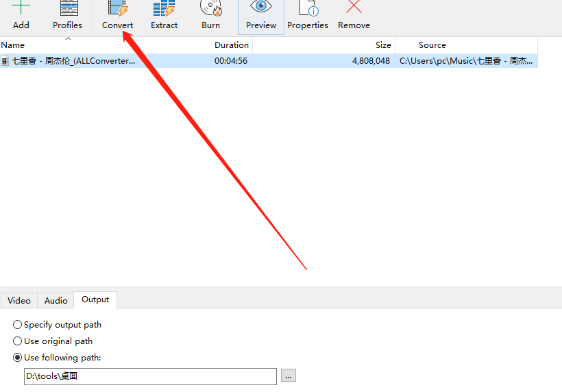562x392 pixels.
Task: Open the Profiles toolbar icon
Action: pyautogui.click(x=69, y=8)
